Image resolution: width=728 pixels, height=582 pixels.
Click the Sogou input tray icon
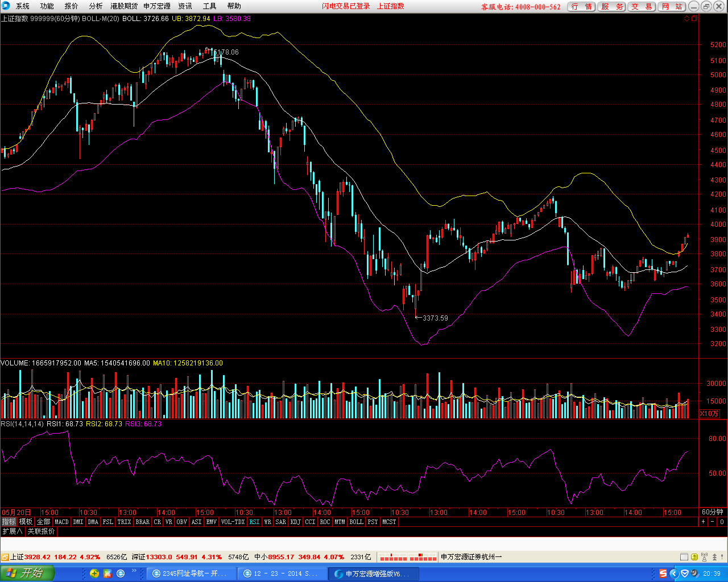click(x=663, y=573)
